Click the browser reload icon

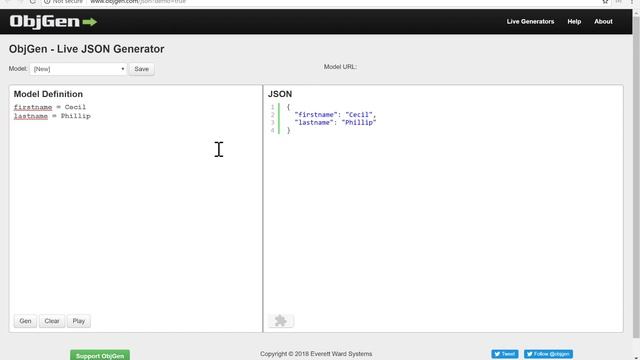[x=33, y=2]
